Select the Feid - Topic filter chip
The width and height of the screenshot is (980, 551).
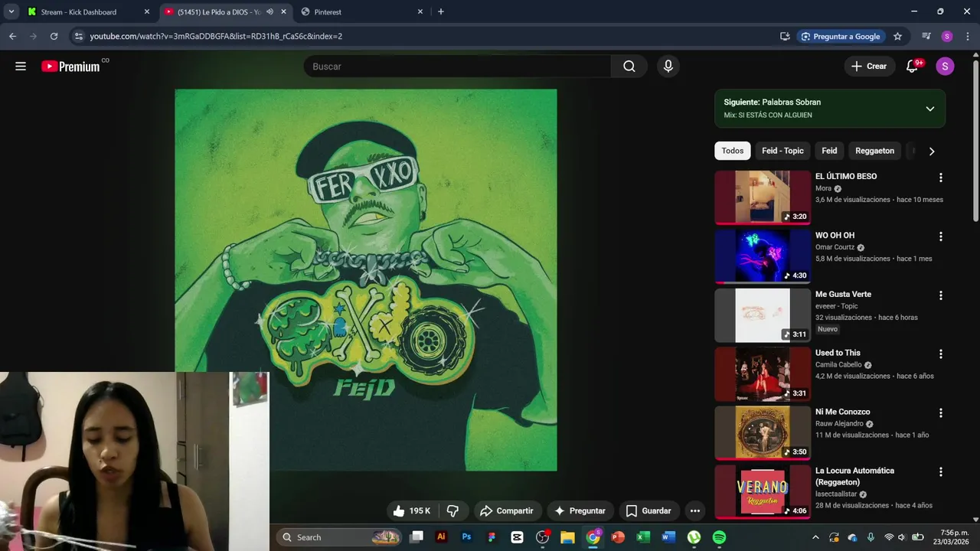[x=782, y=151]
